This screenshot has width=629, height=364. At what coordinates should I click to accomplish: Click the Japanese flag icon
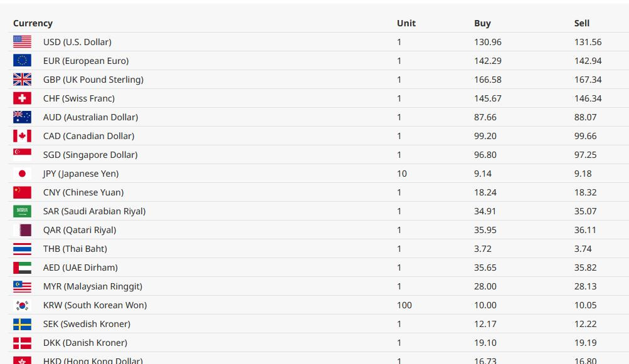click(22, 174)
